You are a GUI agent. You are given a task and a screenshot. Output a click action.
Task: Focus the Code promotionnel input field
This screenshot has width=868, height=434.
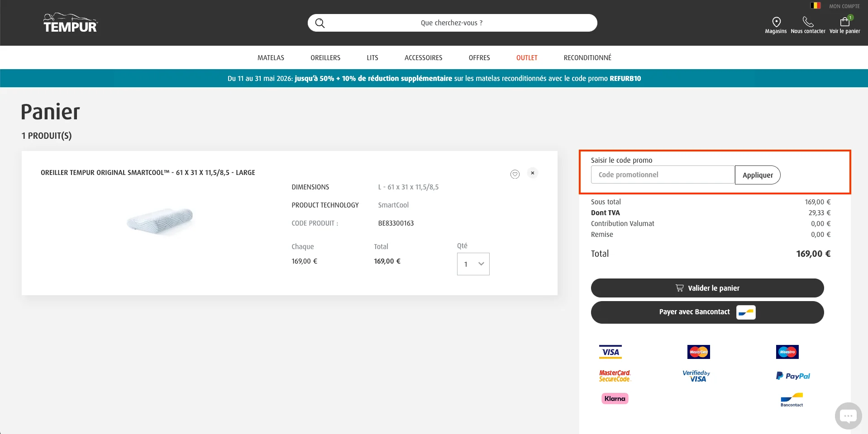[663, 175]
